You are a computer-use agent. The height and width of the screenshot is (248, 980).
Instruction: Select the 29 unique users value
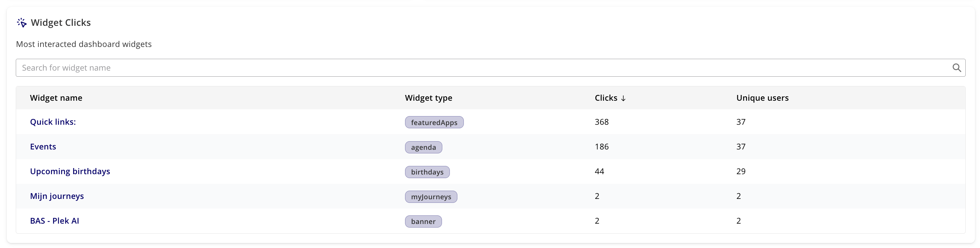coord(741,171)
